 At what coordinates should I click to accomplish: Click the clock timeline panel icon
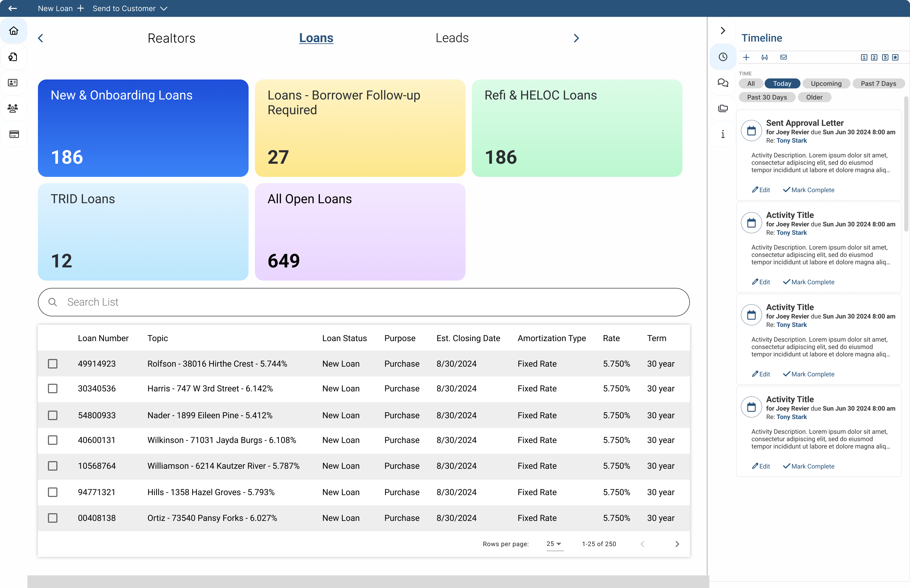[723, 57]
